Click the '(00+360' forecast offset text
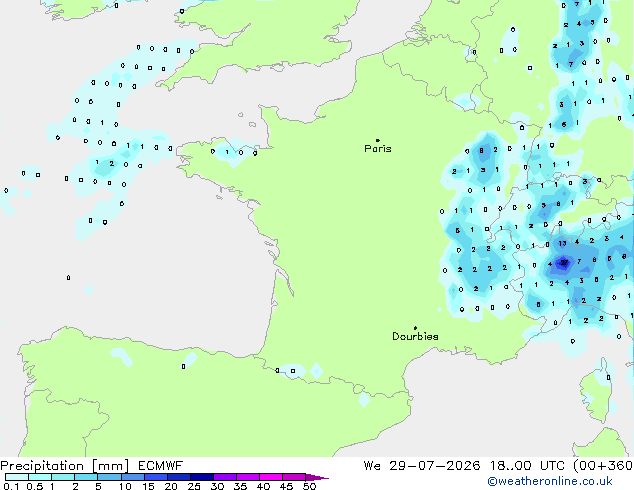Screen dimensions: 634x490 (x=603, y=466)
